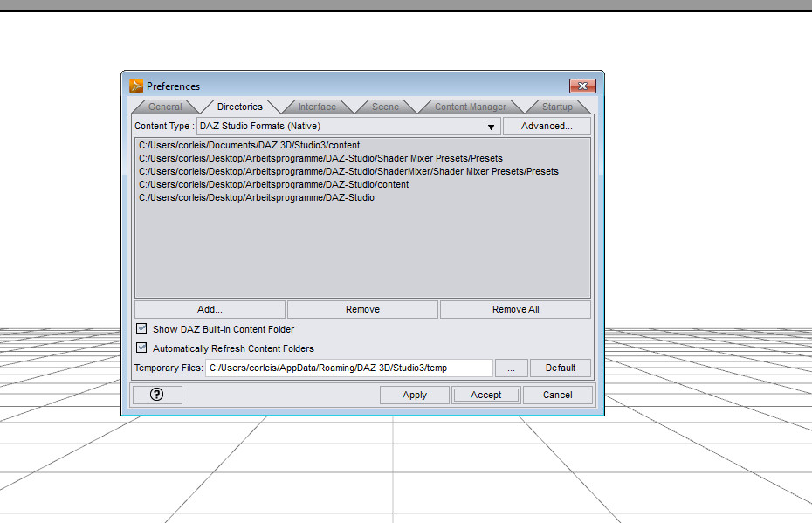Switch to the General tab
Screen dimensions: 812x523
(165, 107)
